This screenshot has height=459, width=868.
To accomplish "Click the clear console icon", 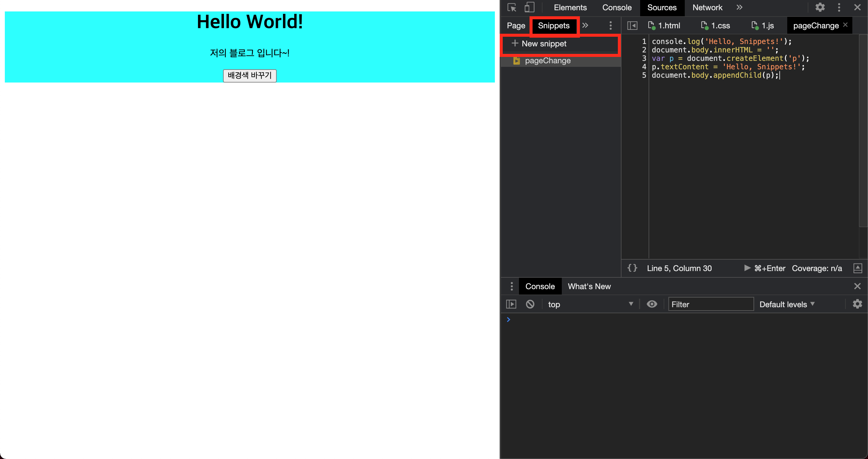I will [530, 304].
